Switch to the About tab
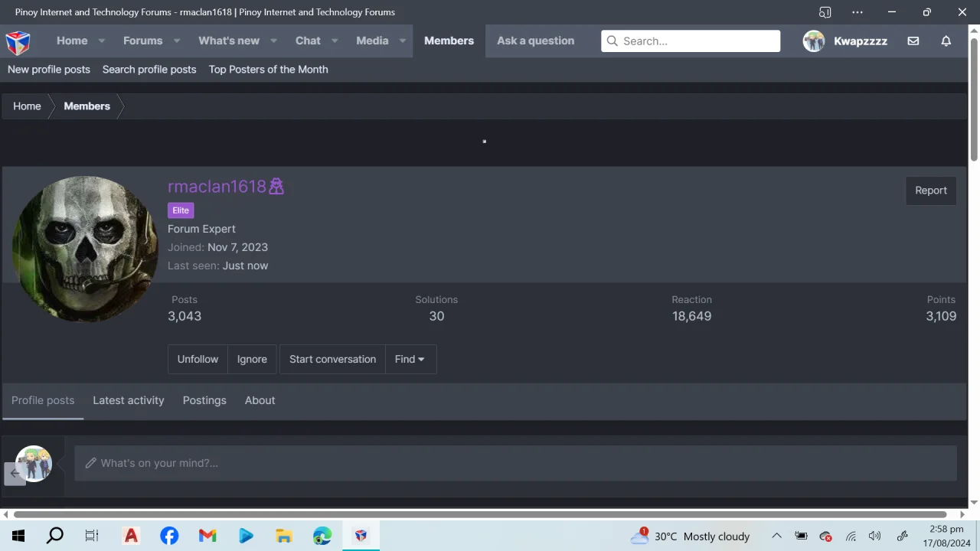 (x=260, y=400)
